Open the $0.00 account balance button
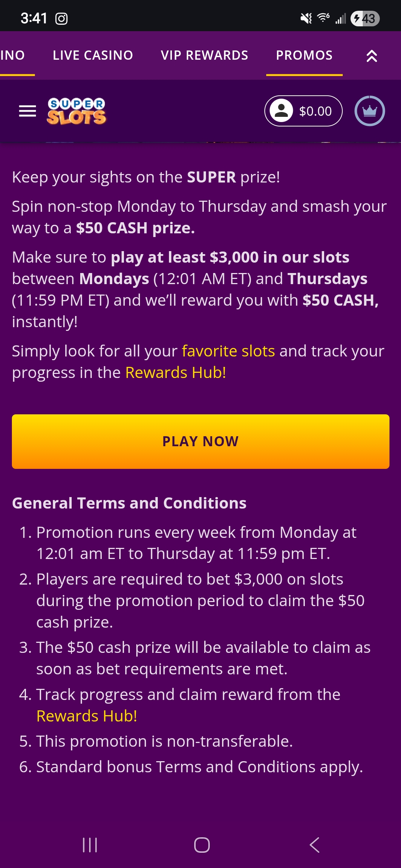The height and width of the screenshot is (868, 401). tap(315, 111)
